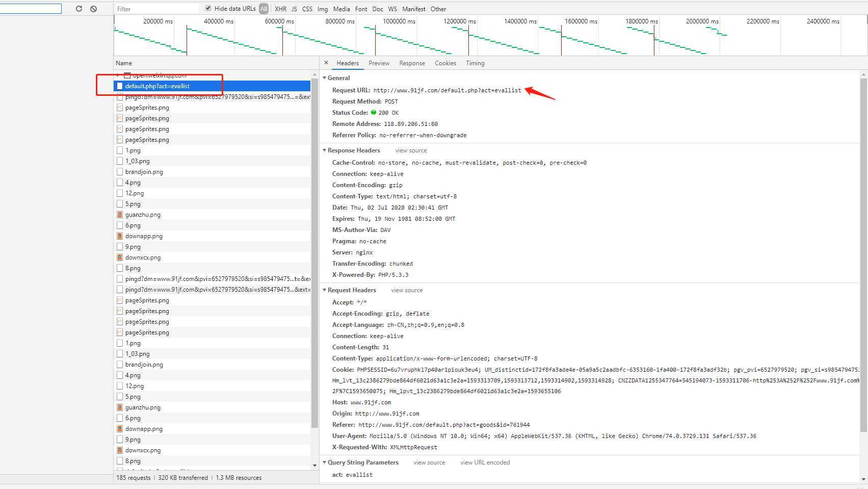This screenshot has height=489, width=868.
Task: Click the act: evallist query parameter
Action: pos(352,475)
